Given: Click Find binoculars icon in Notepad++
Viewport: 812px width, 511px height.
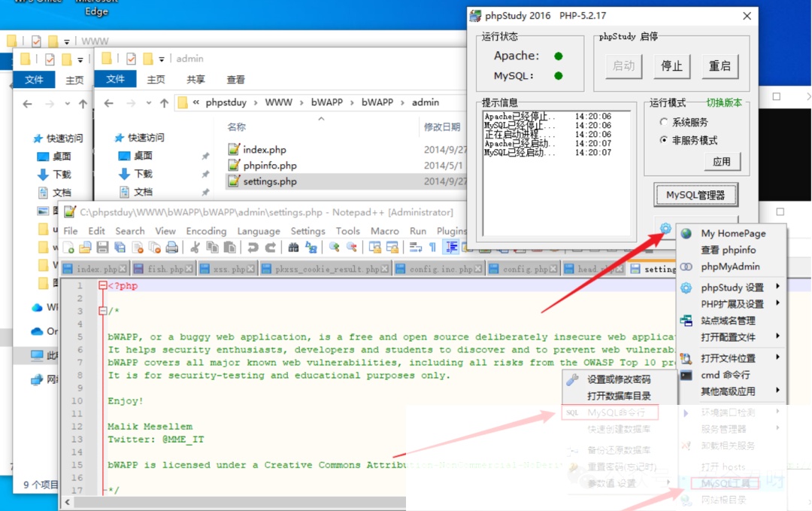Looking at the screenshot, I should coord(294,247).
